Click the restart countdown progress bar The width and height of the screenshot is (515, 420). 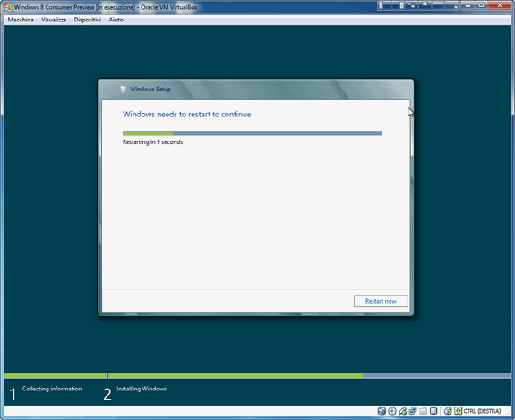coord(253,133)
